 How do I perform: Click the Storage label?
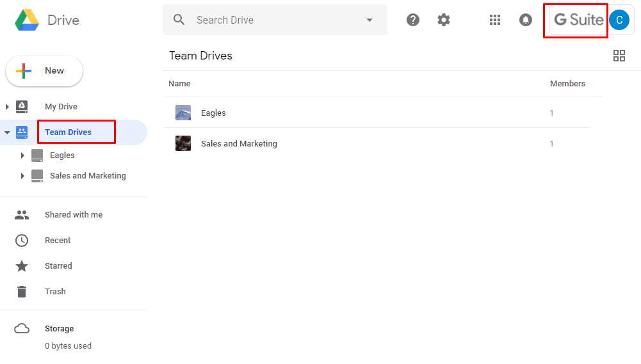point(60,329)
